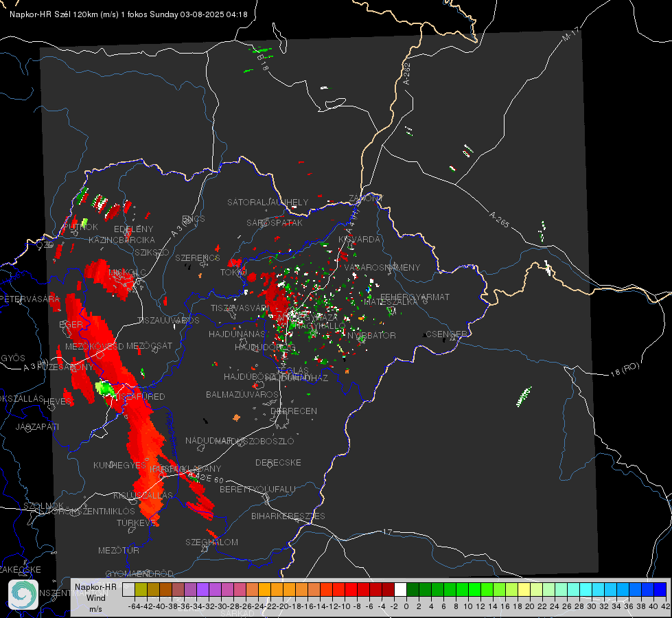
Task: Pick the white swatch in the wind legend
Action: [401, 589]
